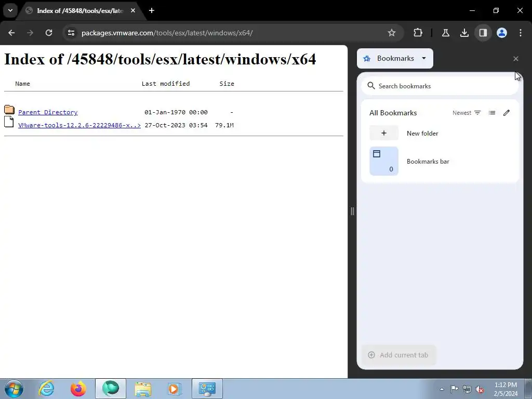The height and width of the screenshot is (399, 532).
Task: Bookmark this tab with the star icon
Action: point(392,33)
